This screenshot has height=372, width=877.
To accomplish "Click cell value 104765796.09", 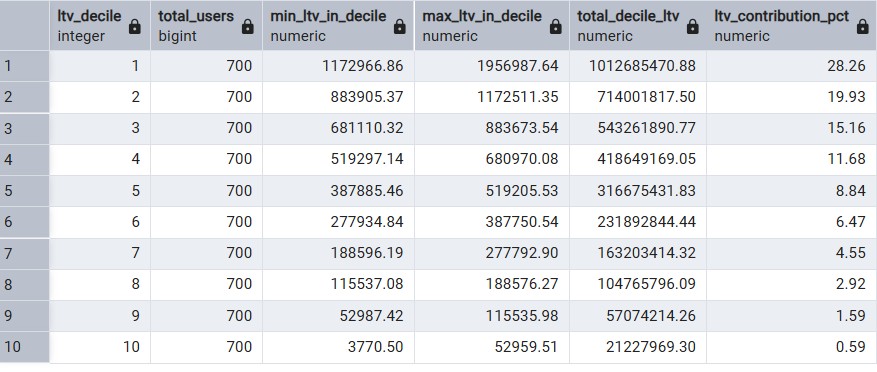I will point(647,285).
